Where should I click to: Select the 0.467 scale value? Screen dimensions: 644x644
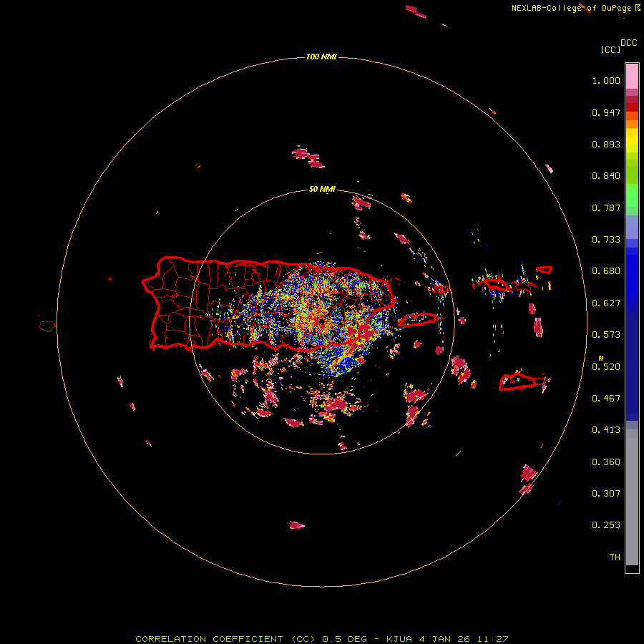pyautogui.click(x=606, y=399)
